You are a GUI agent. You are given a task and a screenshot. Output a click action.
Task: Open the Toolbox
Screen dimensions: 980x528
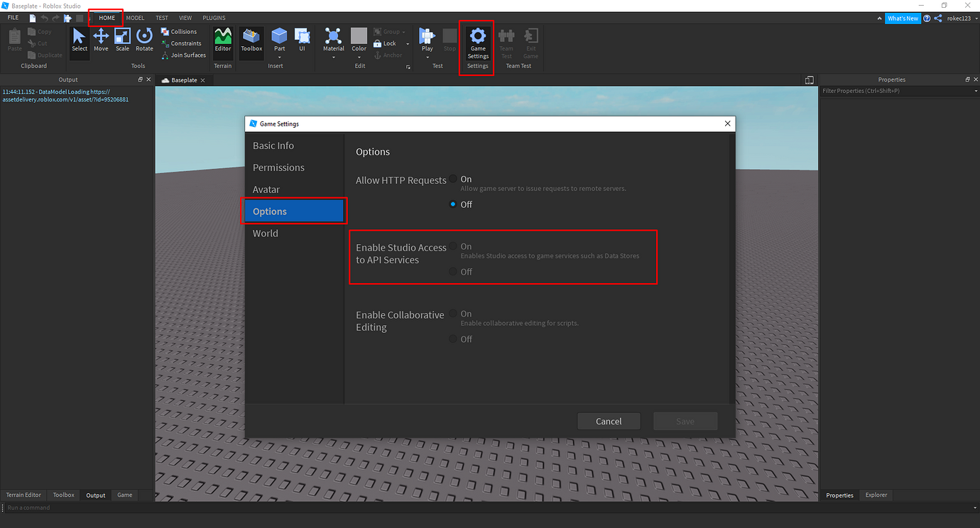coord(251,41)
